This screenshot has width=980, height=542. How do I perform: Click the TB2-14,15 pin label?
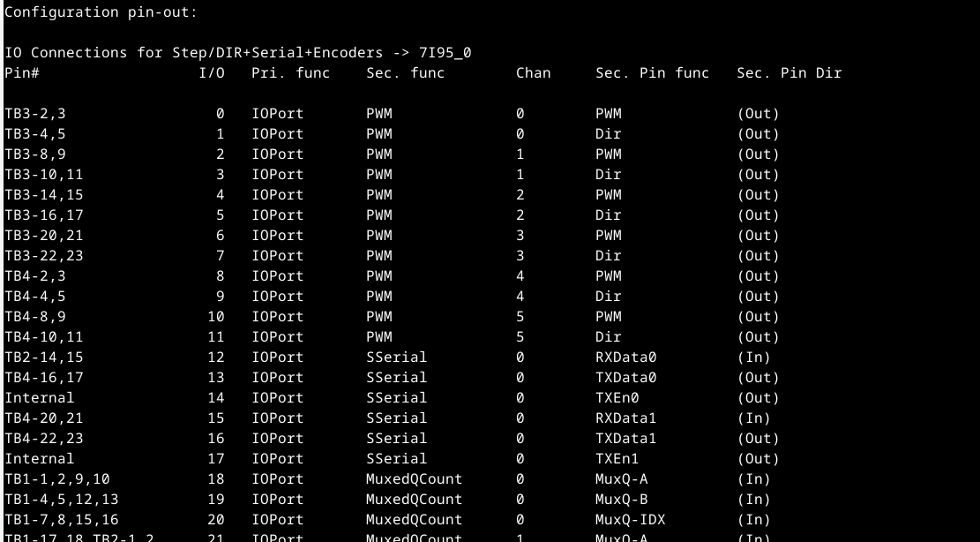click(44, 357)
